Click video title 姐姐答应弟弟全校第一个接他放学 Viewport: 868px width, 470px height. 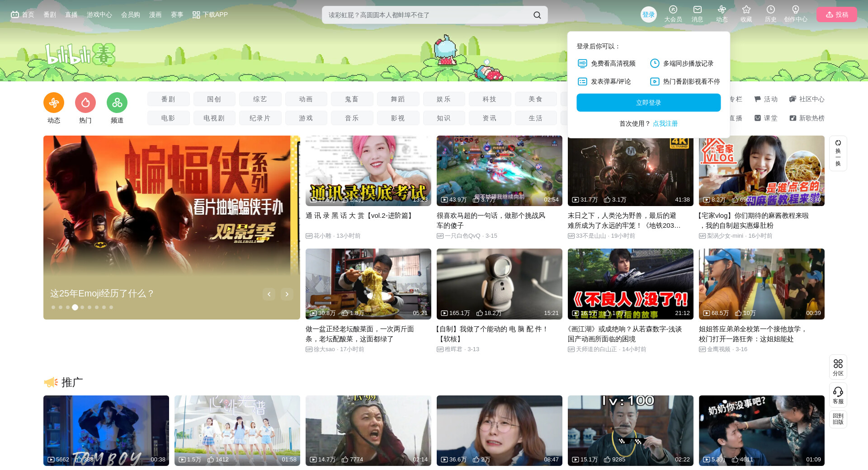click(753, 334)
